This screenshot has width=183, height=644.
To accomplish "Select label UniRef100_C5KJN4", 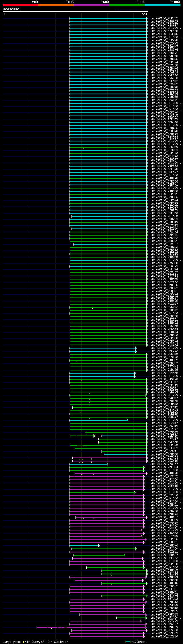I will point(164,62).
